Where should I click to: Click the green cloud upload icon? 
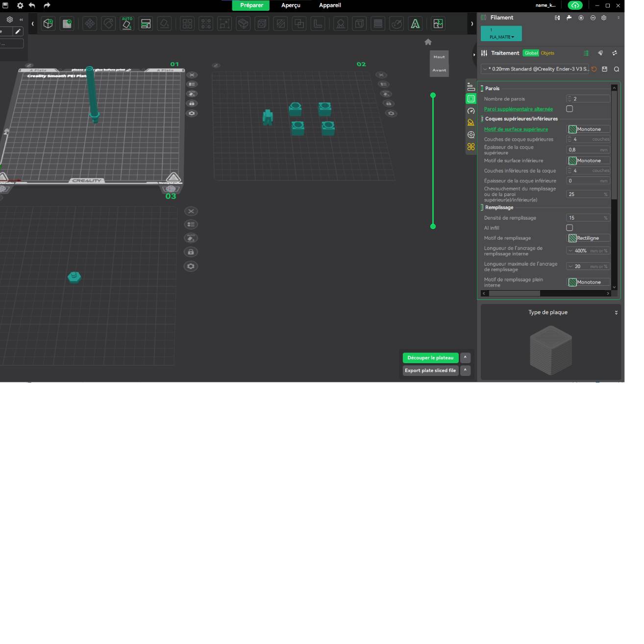pos(575,5)
